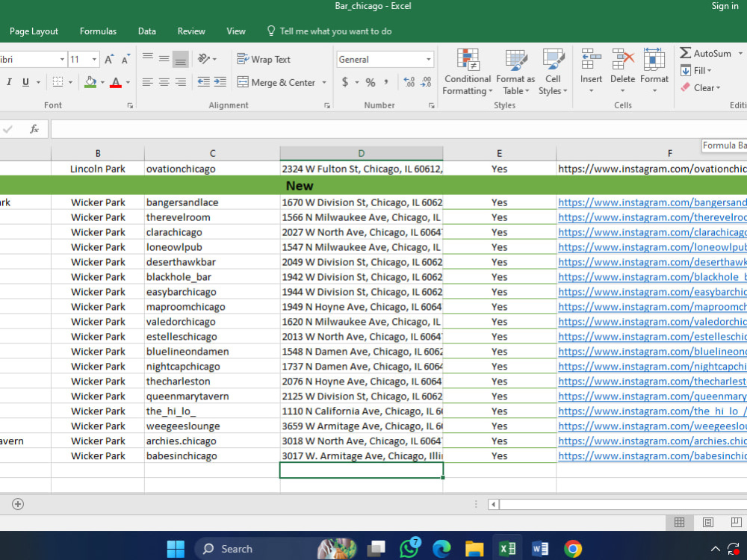This screenshot has width=747, height=560.
Task: Expand the AutoSum dropdown arrow
Action: pyautogui.click(x=740, y=53)
